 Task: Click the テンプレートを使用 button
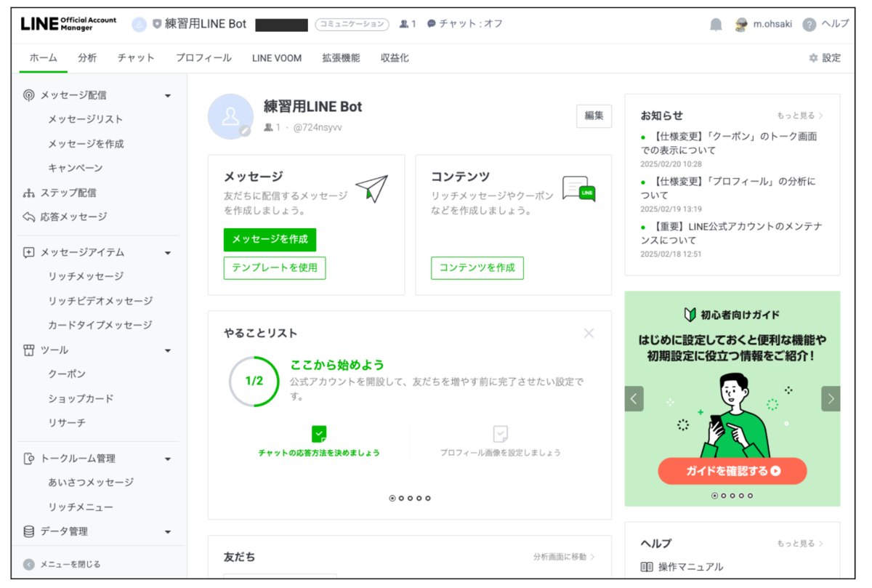[275, 268]
